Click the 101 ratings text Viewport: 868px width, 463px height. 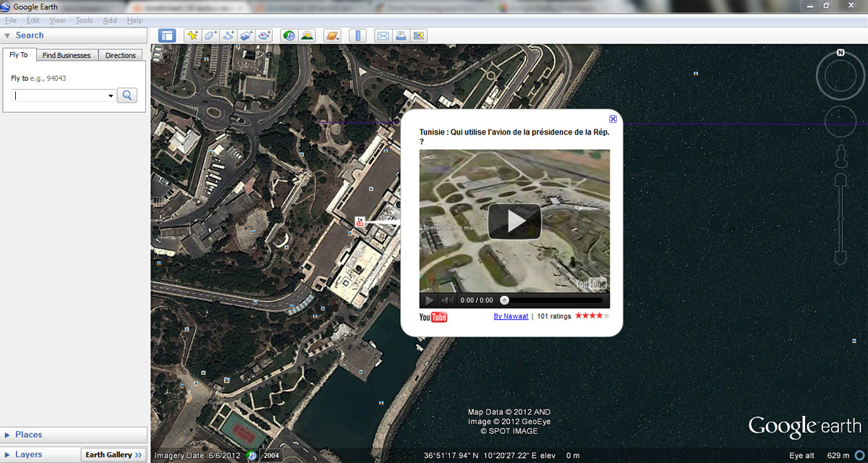pos(554,316)
